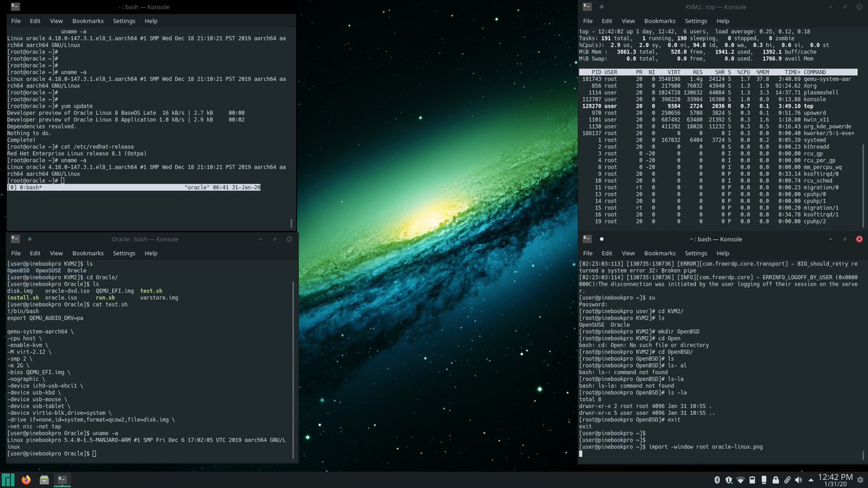Image resolution: width=868 pixels, height=488 pixels.
Task: Open Settings menu in 'Oracle : bash' Konsole
Action: [124, 254]
